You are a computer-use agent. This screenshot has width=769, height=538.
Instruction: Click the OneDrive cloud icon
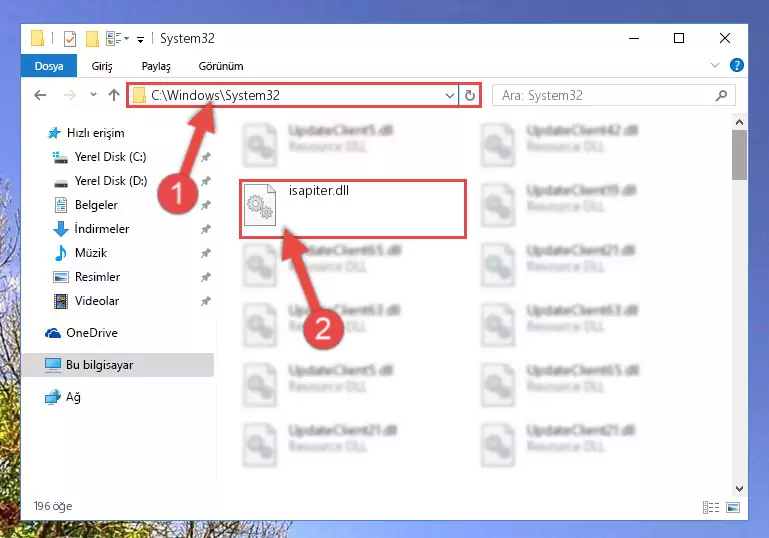(53, 333)
